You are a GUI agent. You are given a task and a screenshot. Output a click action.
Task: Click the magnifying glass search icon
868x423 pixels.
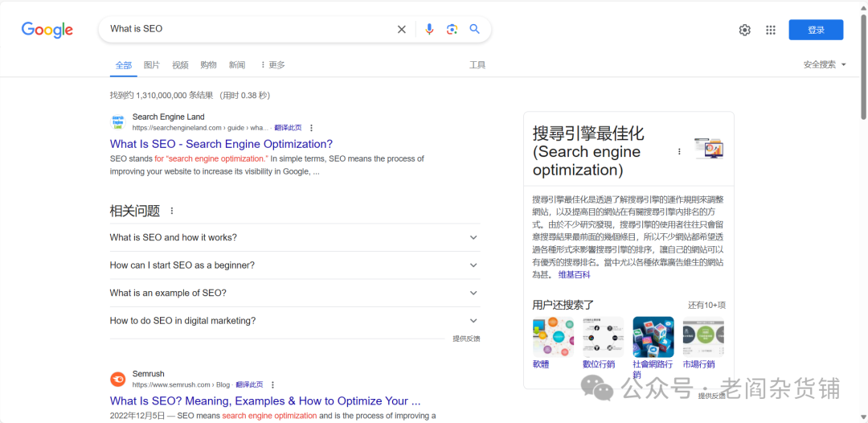tap(474, 29)
